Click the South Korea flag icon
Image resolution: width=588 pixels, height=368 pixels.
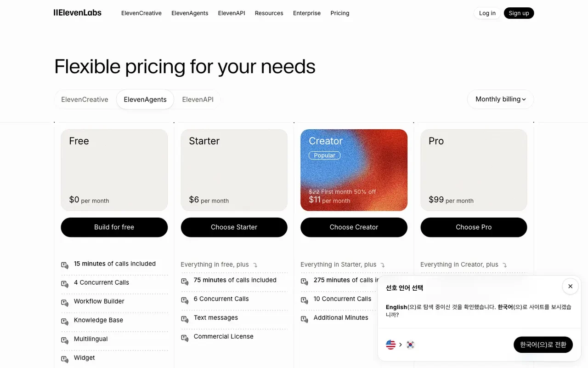410,345
